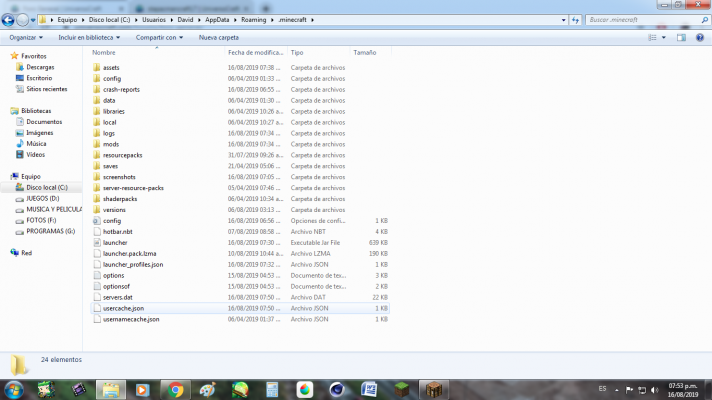Select the launcher jar file icon

click(96, 242)
